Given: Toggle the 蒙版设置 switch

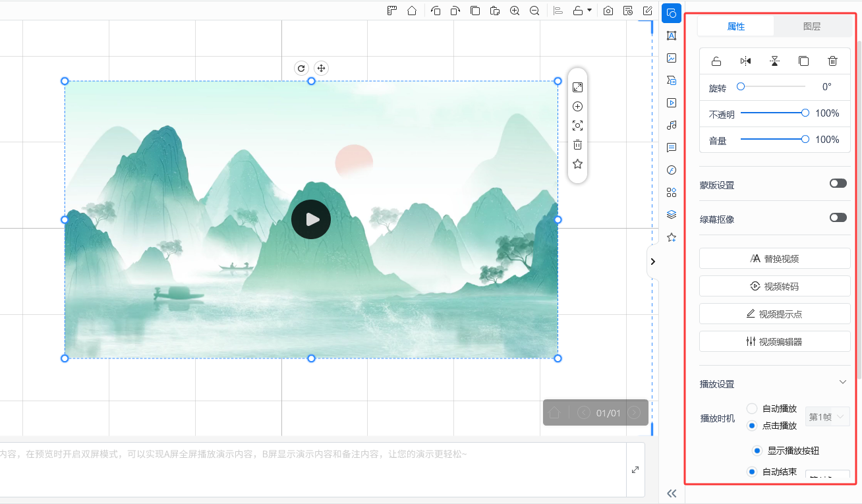Looking at the screenshot, I should click(838, 184).
